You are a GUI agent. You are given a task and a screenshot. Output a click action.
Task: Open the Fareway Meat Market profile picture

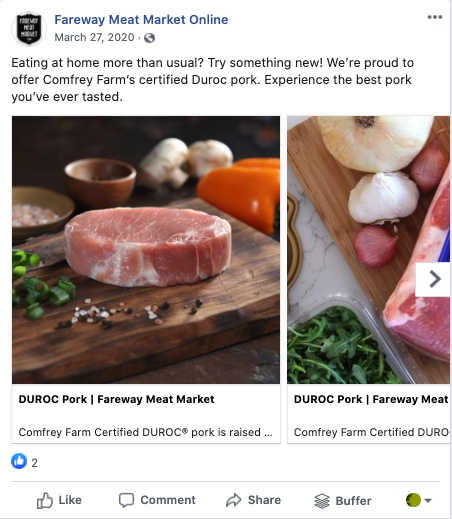[29, 29]
